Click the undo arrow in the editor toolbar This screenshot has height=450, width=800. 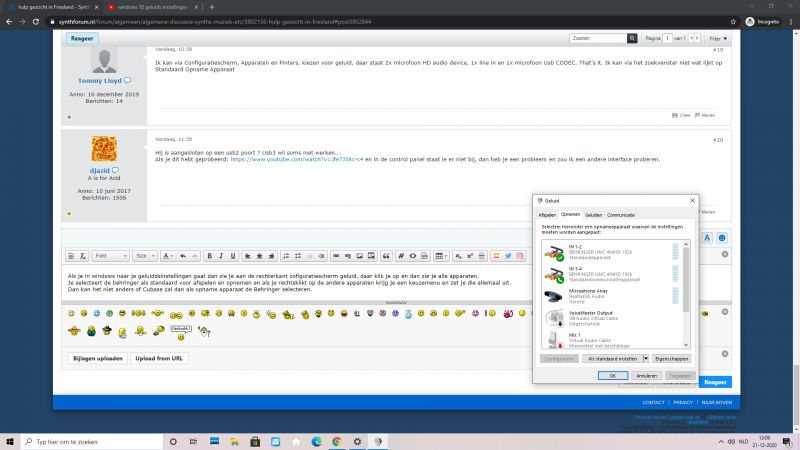coord(183,256)
